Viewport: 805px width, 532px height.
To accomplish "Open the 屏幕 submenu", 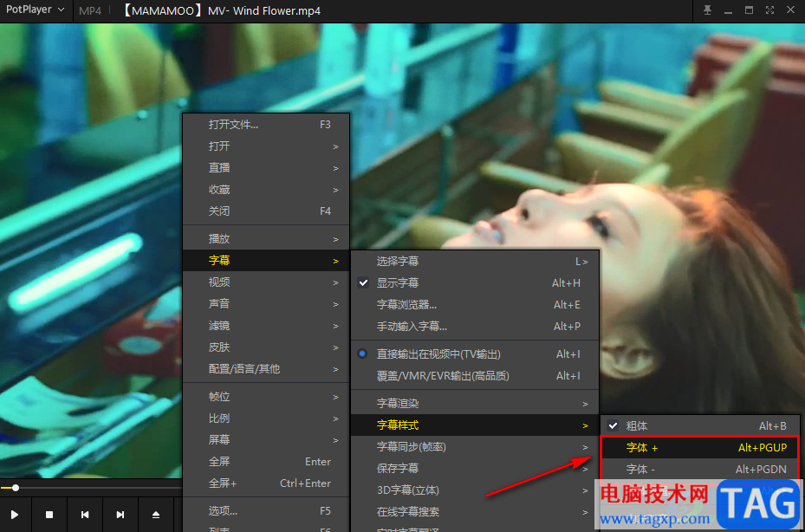I will (266, 439).
